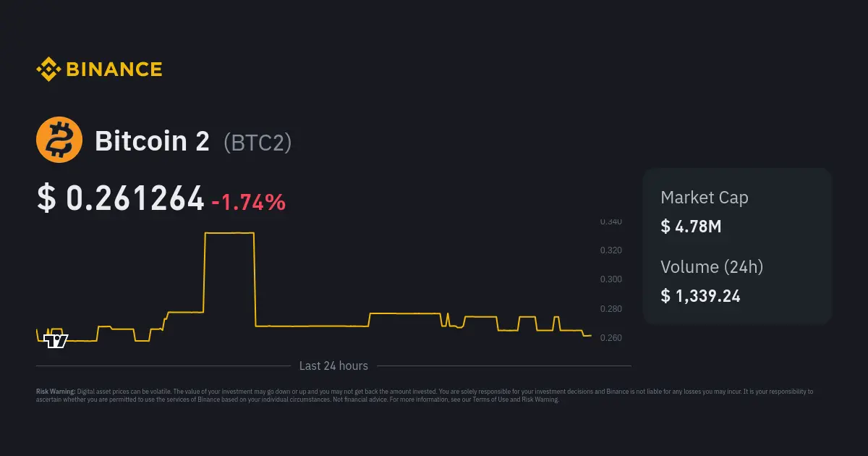Click the 0.260 y-axis label

click(610, 338)
